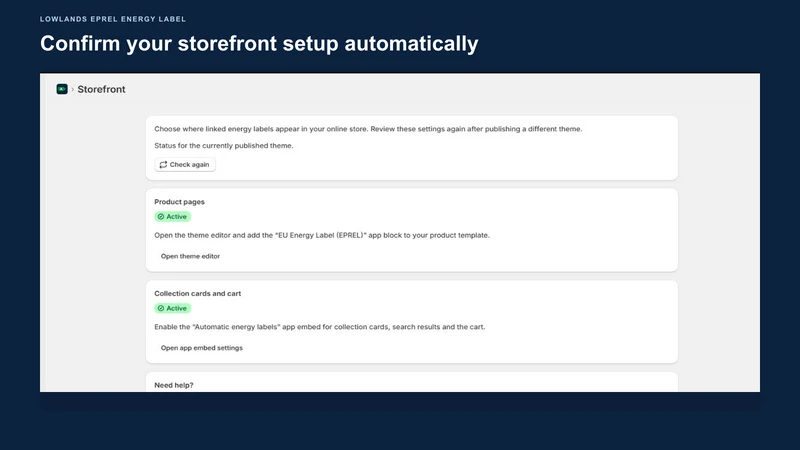Click the checkmark icon in Collection cards badge
The image size is (800, 450).
pos(161,309)
